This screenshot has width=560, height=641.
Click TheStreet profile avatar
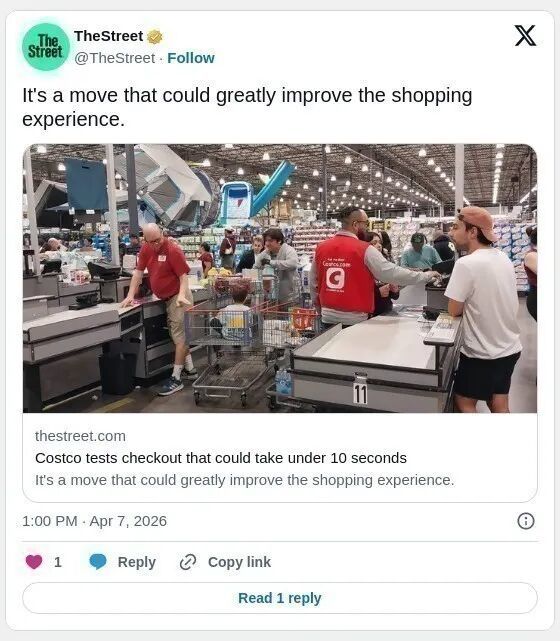click(46, 47)
